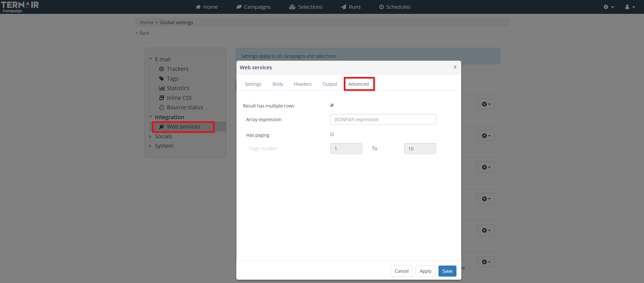Close the Web services dialog

click(x=455, y=67)
